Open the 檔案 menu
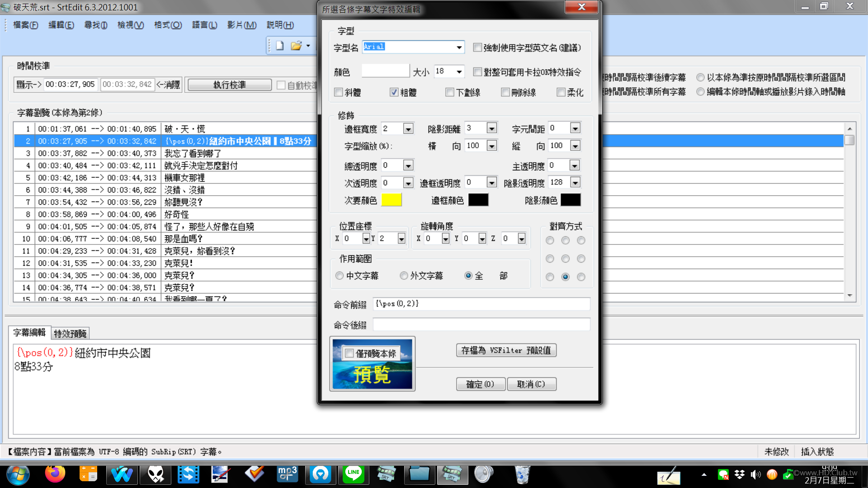The width and height of the screenshot is (868, 488). [25, 25]
